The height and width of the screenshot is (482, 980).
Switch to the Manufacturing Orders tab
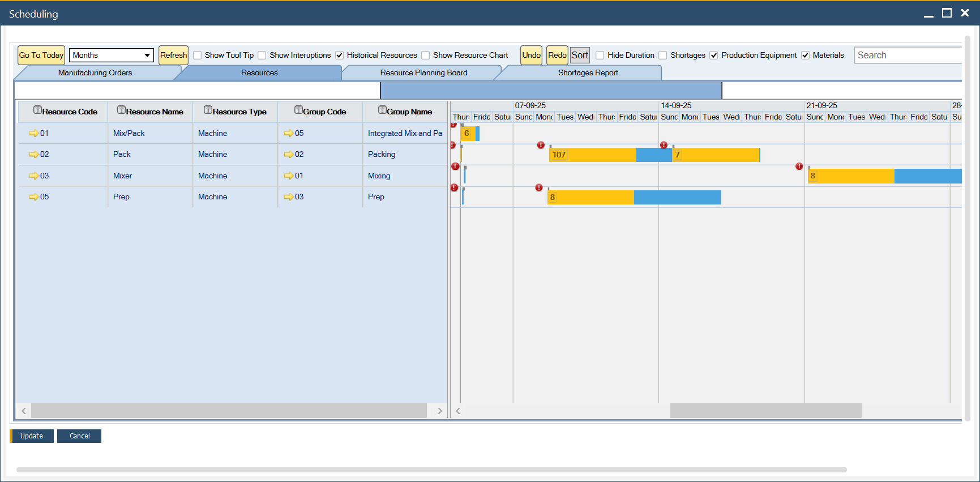click(x=95, y=72)
